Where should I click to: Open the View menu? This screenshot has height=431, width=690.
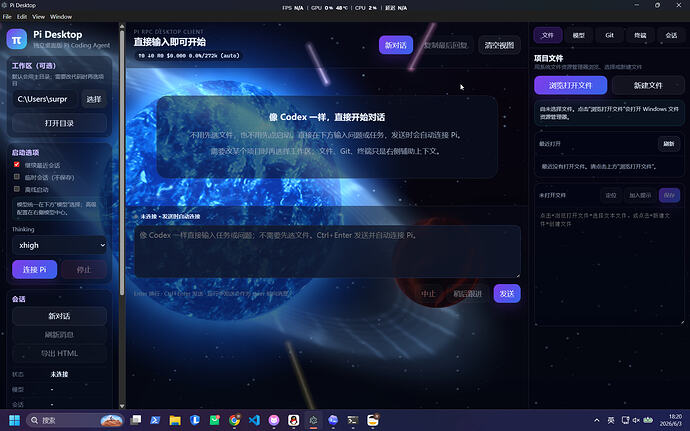[x=38, y=17]
